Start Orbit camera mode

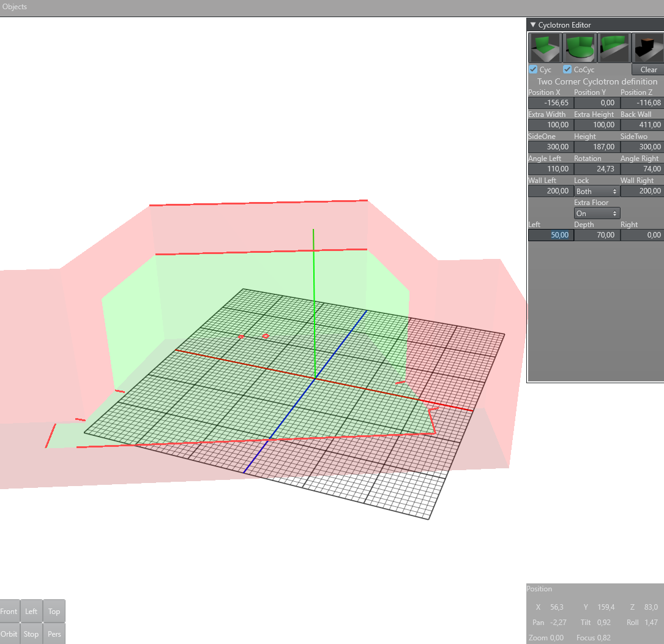coord(9,634)
